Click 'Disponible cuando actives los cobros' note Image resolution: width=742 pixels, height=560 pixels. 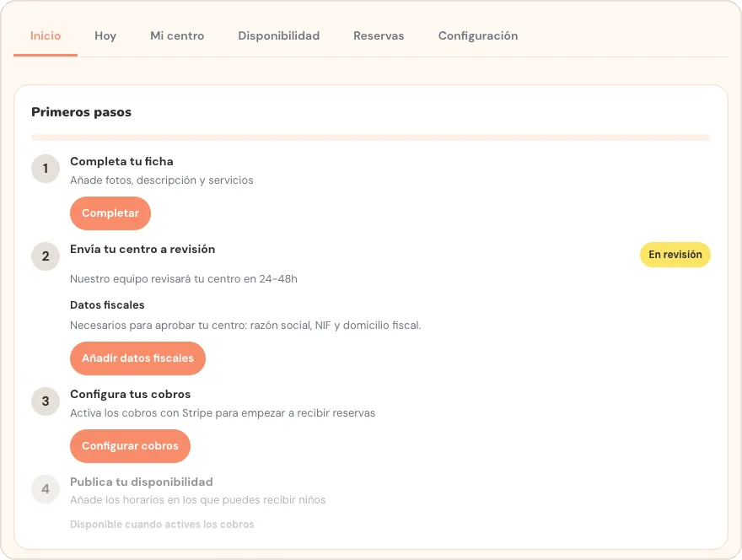point(162,525)
